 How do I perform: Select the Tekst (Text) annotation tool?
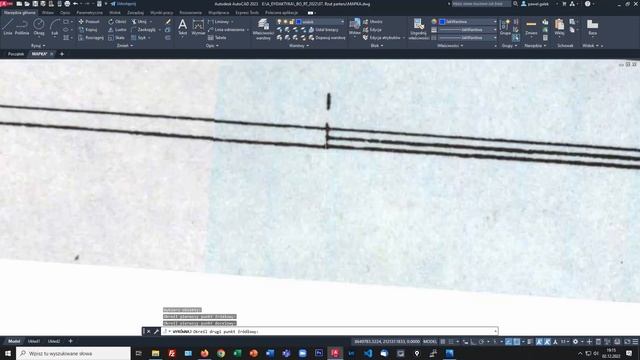click(182, 27)
